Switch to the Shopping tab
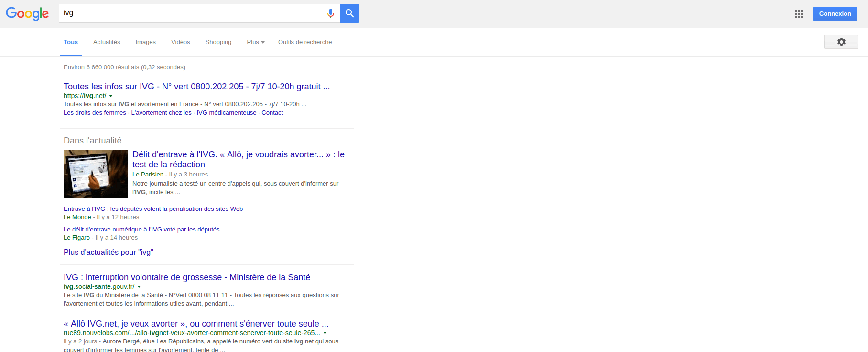Image resolution: width=868 pixels, height=352 pixels. coord(218,42)
